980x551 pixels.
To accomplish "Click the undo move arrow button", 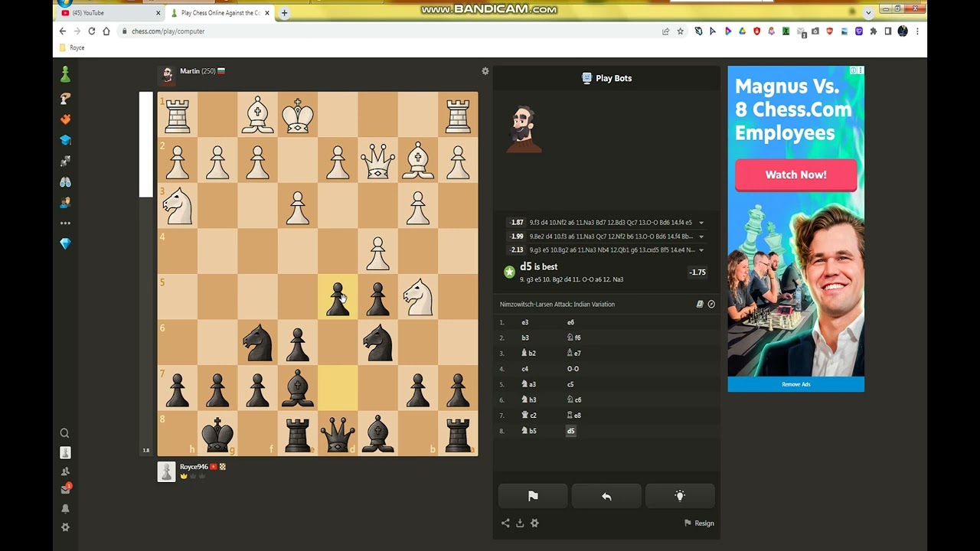I will [606, 496].
